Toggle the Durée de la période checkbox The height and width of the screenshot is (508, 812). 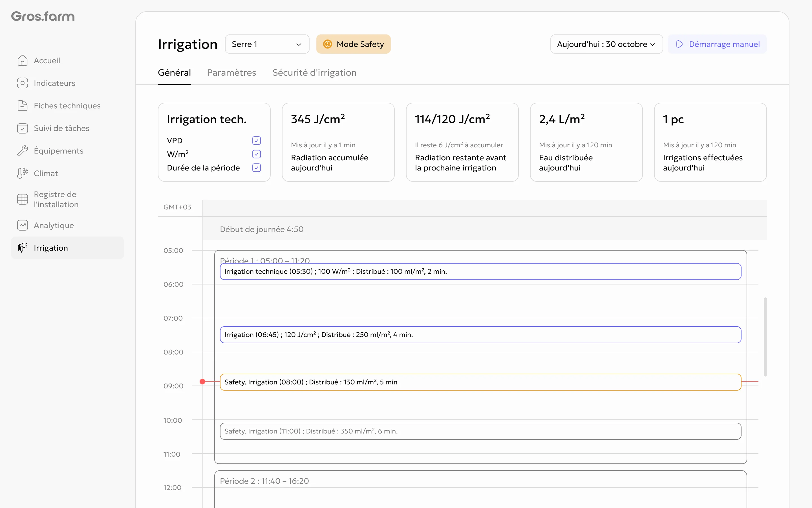(256, 168)
